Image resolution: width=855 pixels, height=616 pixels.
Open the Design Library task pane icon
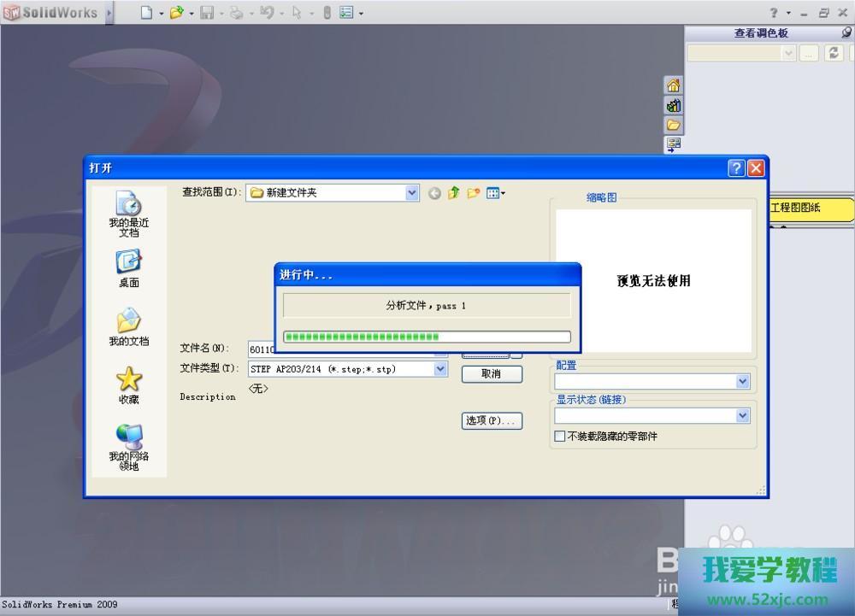pos(674,106)
